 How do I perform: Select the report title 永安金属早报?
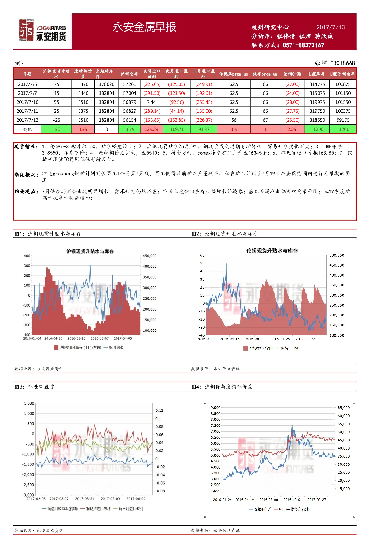click(144, 27)
